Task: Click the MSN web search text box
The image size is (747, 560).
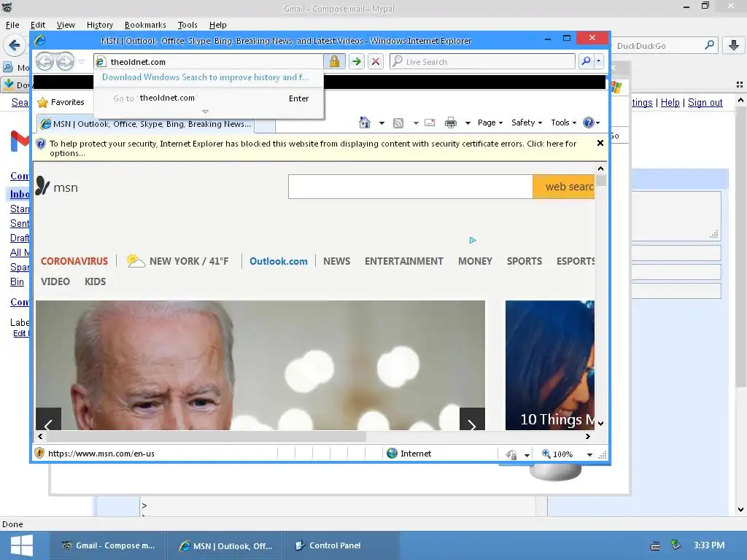Action: click(x=410, y=186)
